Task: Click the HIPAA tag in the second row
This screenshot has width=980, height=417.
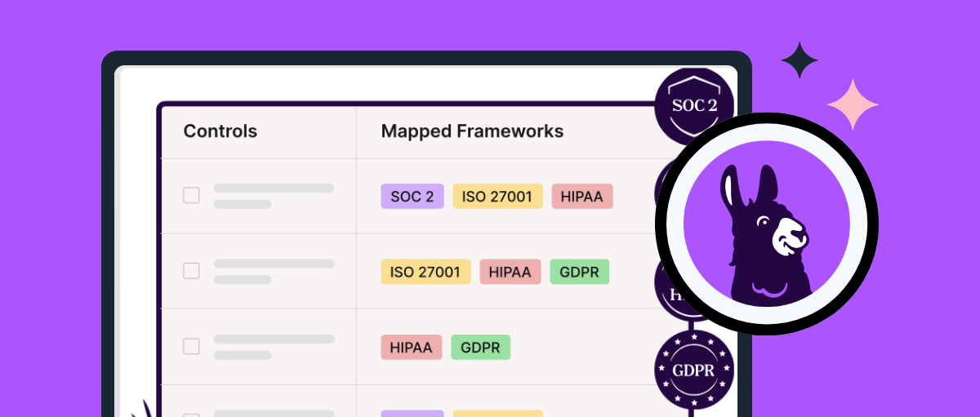Action: coord(510,272)
